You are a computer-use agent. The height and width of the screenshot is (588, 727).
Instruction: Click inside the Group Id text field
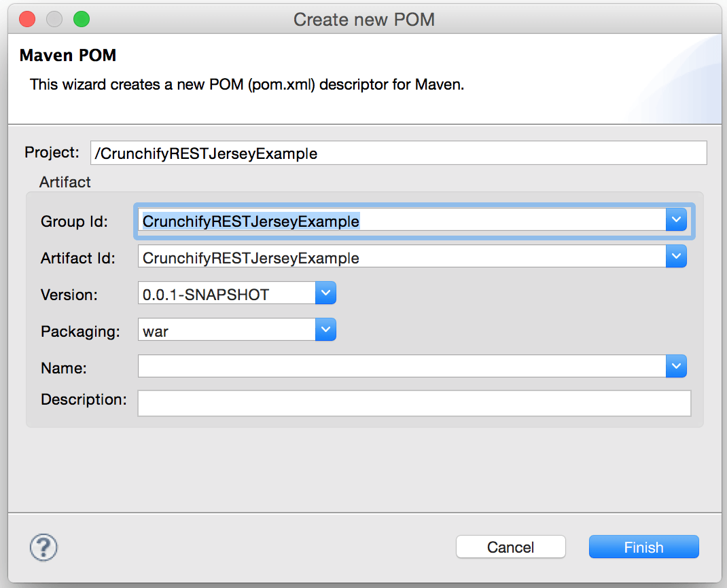[x=401, y=221]
